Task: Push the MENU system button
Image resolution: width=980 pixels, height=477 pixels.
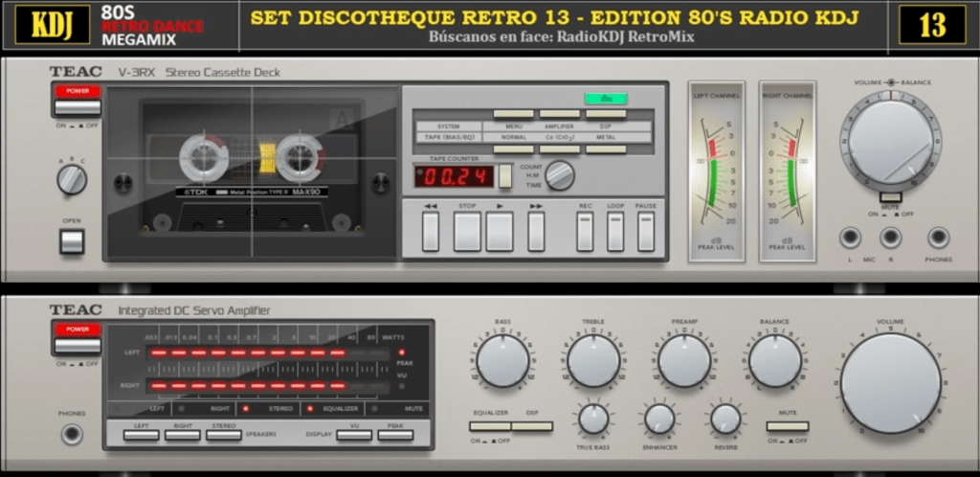Action: tap(513, 114)
